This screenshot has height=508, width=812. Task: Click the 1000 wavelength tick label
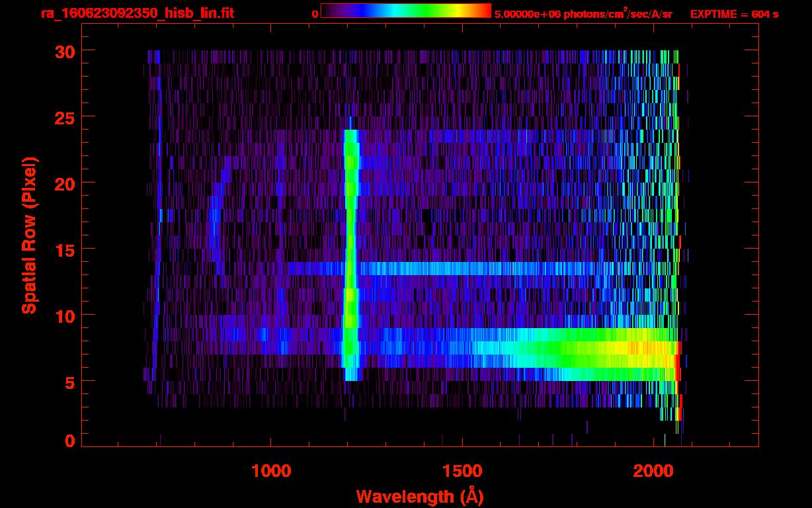point(271,471)
